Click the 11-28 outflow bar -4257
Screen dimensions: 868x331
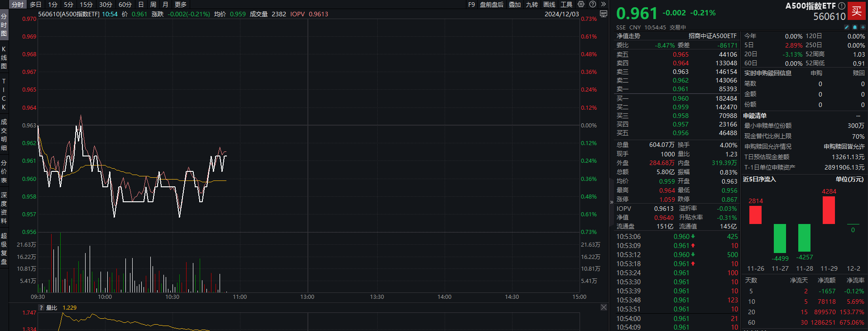tap(804, 238)
